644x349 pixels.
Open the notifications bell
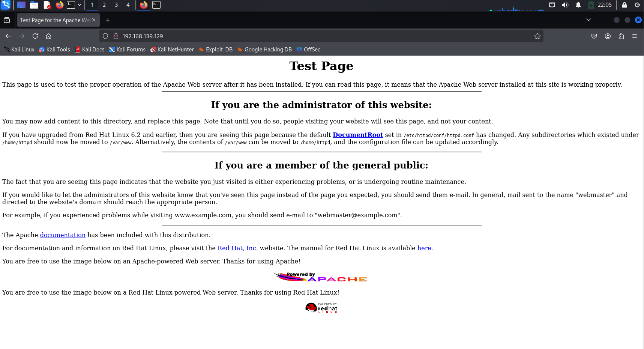point(578,5)
